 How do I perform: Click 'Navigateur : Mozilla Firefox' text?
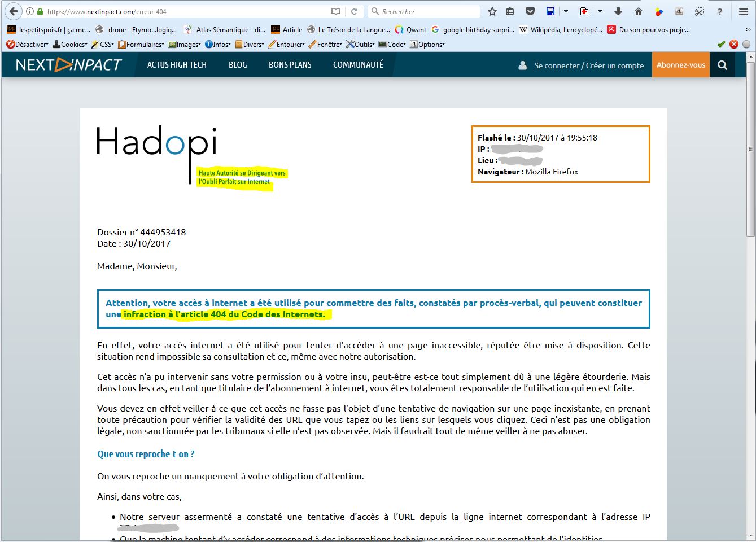pyautogui.click(x=528, y=172)
